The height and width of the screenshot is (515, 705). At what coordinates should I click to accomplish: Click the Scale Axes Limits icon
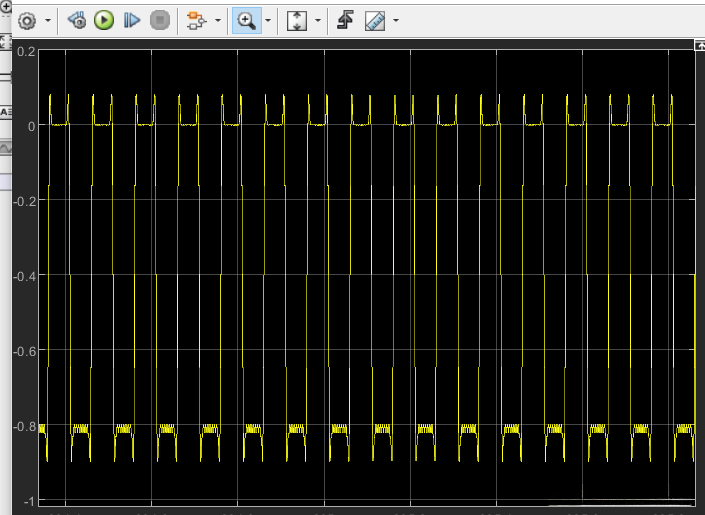point(297,20)
